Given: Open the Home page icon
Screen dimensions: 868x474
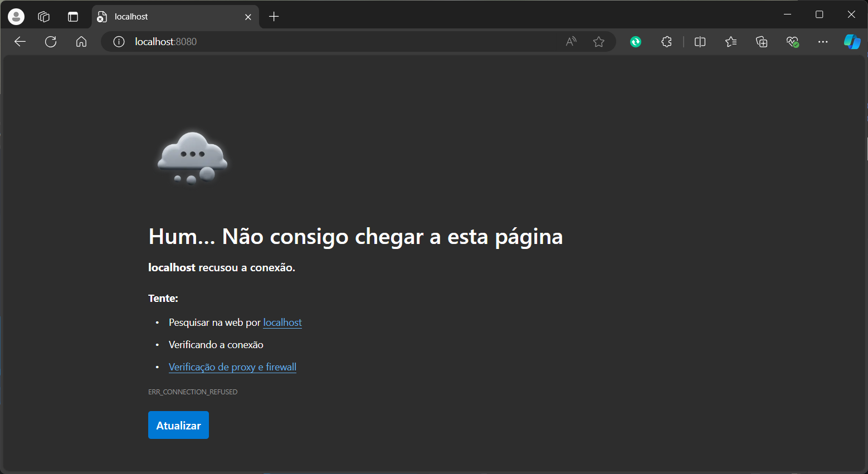Looking at the screenshot, I should point(81,42).
